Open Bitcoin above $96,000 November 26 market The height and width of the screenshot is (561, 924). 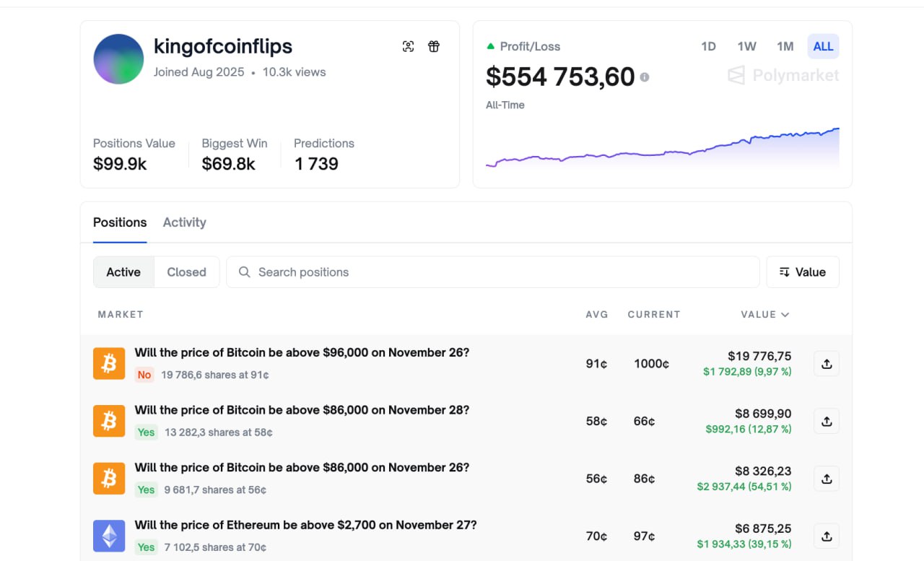302,353
